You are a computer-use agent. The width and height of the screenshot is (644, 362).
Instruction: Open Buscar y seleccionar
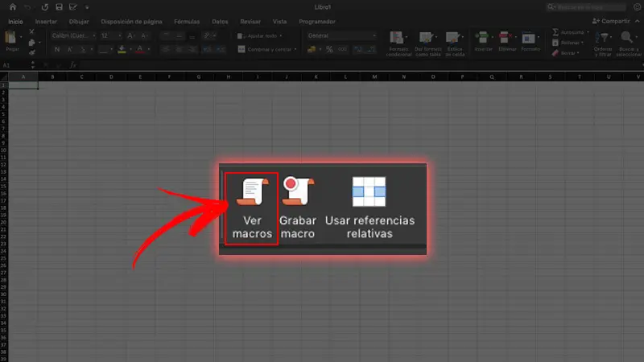tap(629, 43)
